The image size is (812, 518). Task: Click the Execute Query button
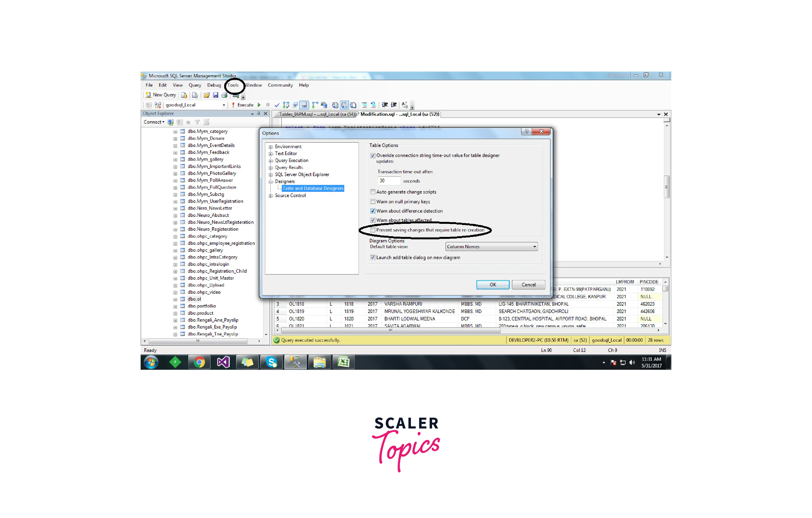pyautogui.click(x=260, y=105)
